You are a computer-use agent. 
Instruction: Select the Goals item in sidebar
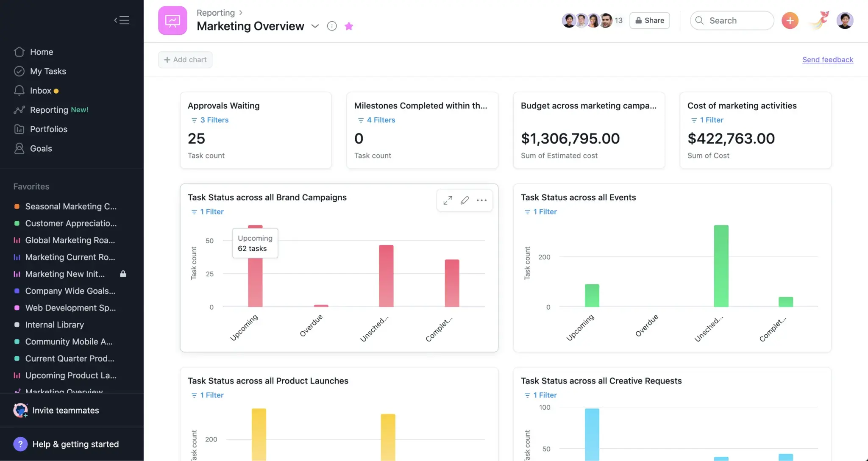coord(41,149)
